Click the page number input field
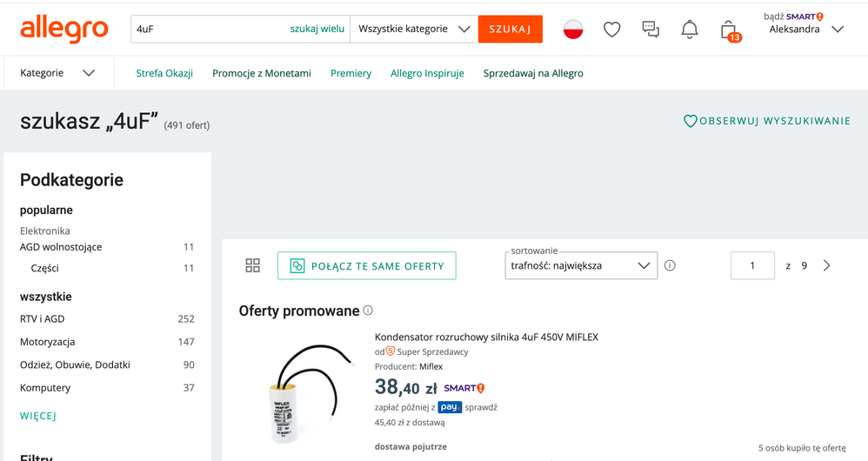 [752, 265]
